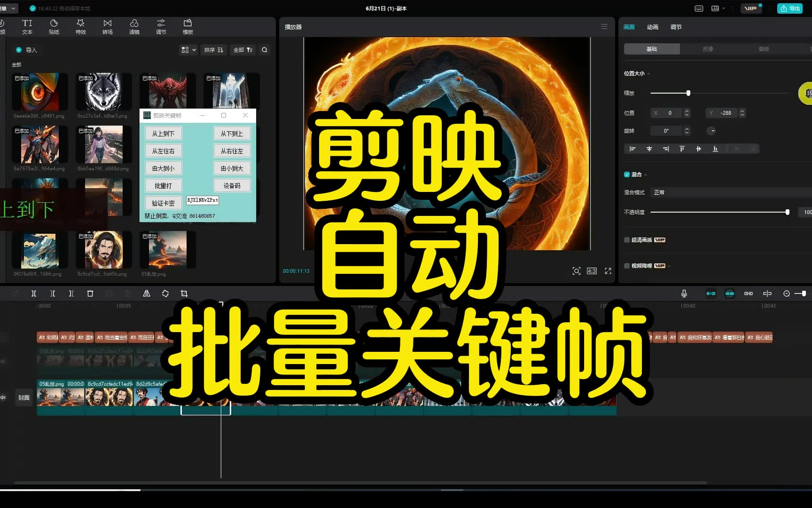Click the timeline zoom slider handle

coord(804,294)
